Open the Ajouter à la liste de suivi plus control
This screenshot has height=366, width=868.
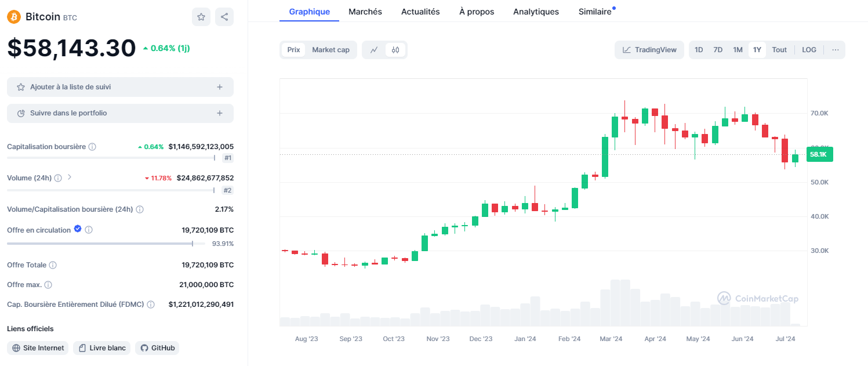220,86
